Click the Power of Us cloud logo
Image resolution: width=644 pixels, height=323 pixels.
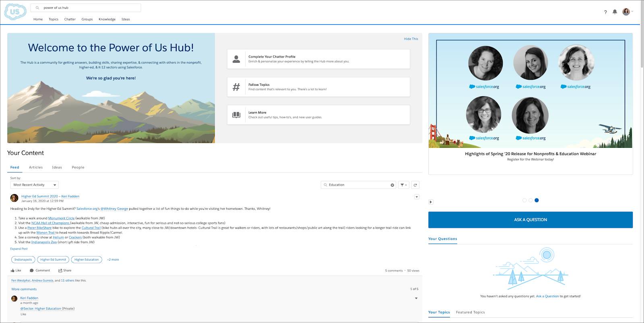(x=15, y=12)
